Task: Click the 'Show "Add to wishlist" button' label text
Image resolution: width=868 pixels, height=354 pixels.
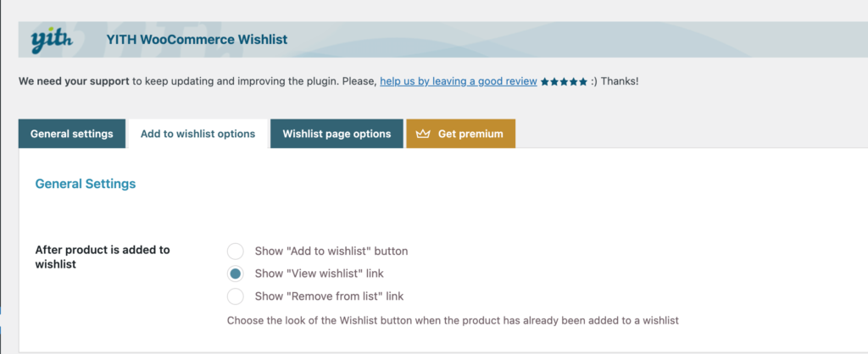Action: 331,252
